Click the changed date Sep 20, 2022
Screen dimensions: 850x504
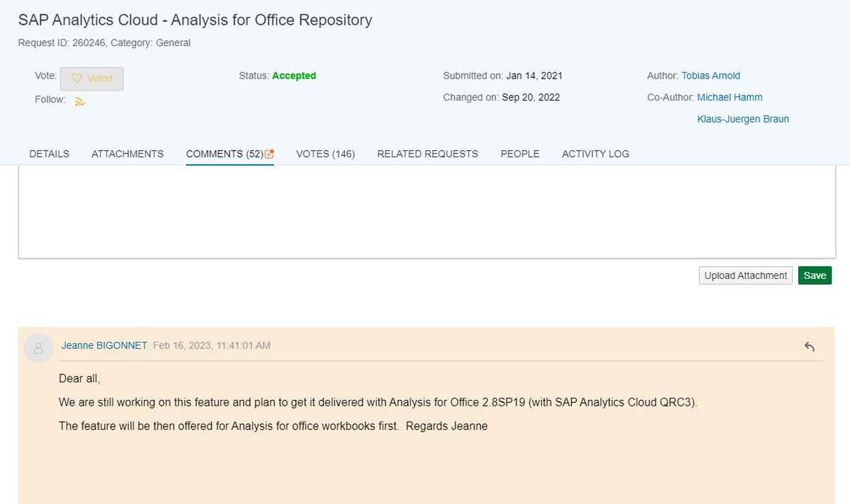click(531, 97)
